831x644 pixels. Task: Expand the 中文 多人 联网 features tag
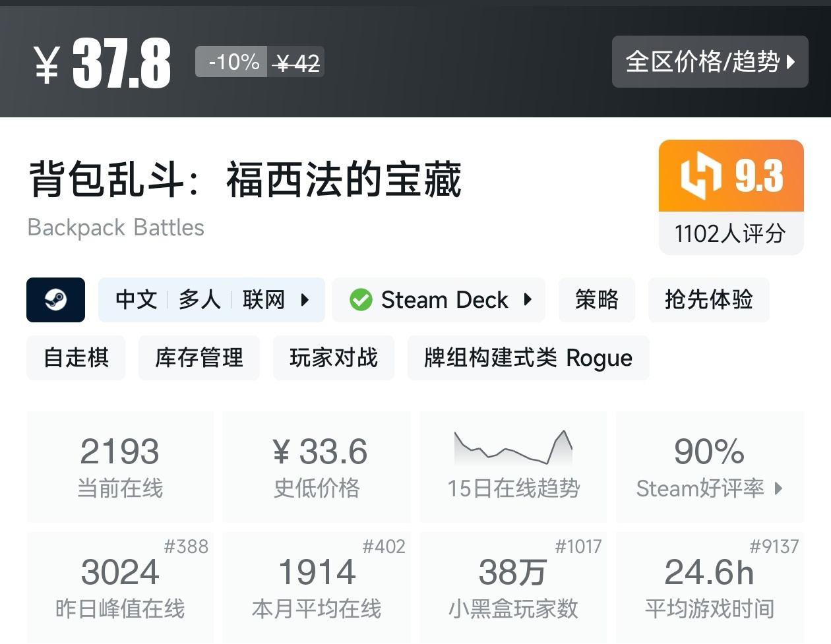coord(212,300)
